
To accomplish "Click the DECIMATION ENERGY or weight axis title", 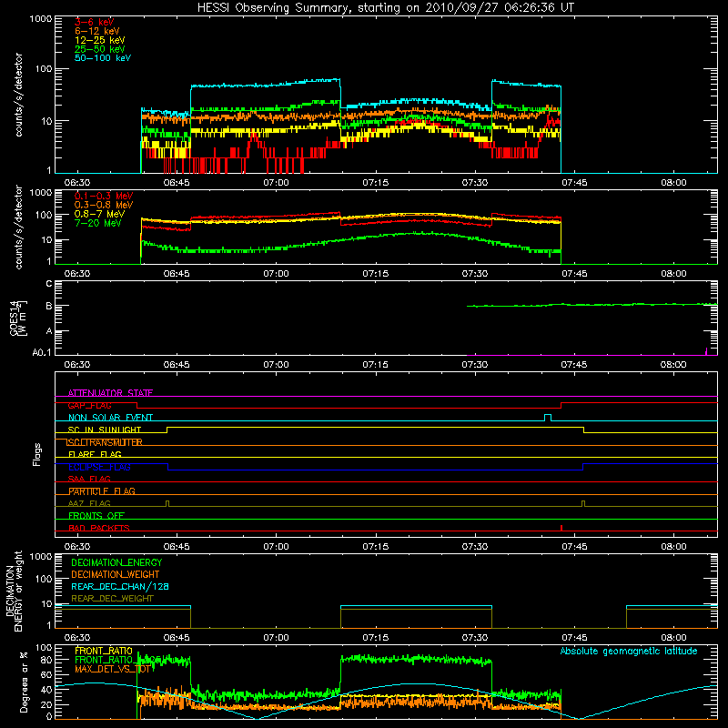I will pyautogui.click(x=14, y=591).
